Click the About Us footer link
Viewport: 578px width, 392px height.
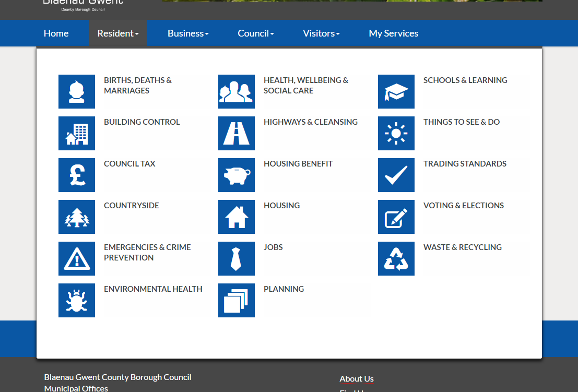(357, 378)
